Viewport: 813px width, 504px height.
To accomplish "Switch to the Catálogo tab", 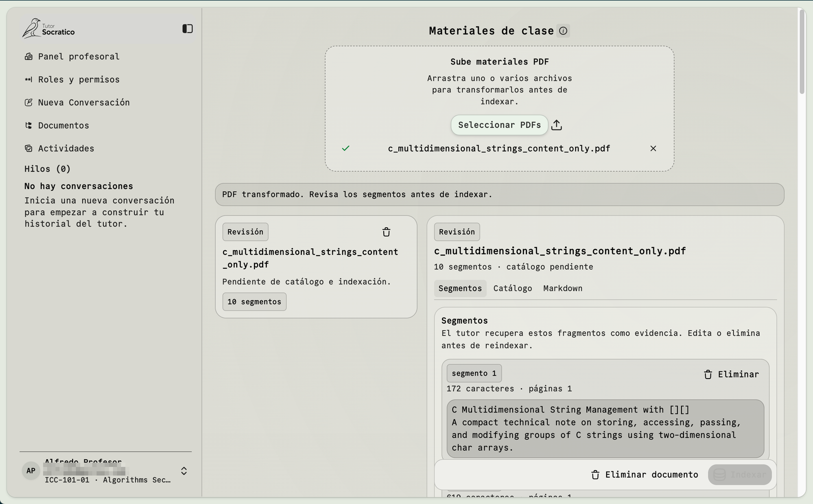I will pos(513,288).
